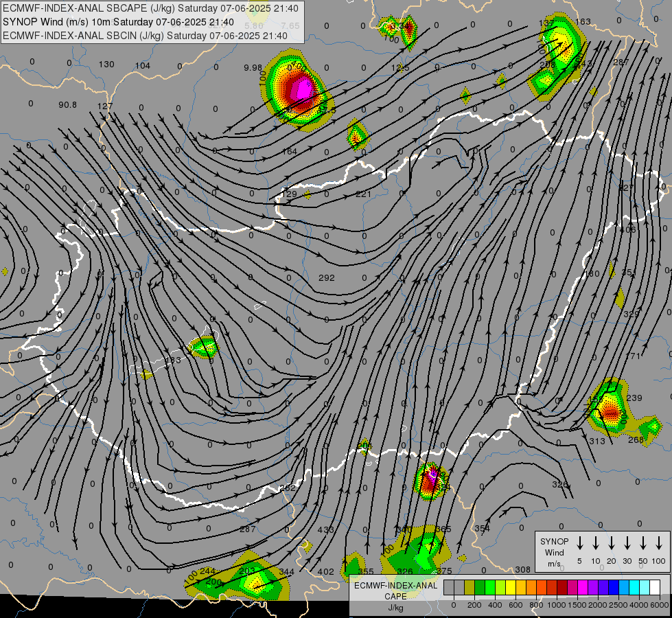This screenshot has width=672, height=618.
Task: Click the 200 tick label on CAPE scale
Action: (x=474, y=605)
